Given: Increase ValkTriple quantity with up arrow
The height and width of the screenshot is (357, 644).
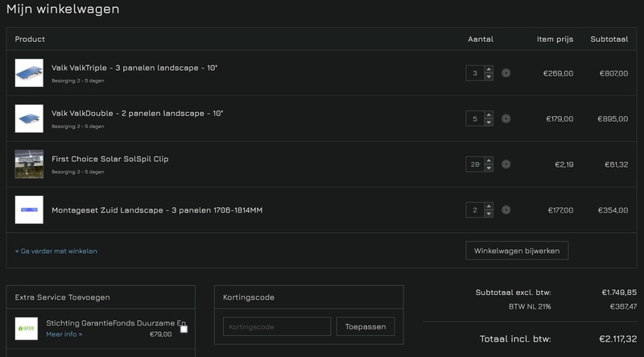Looking at the screenshot, I should [489, 69].
